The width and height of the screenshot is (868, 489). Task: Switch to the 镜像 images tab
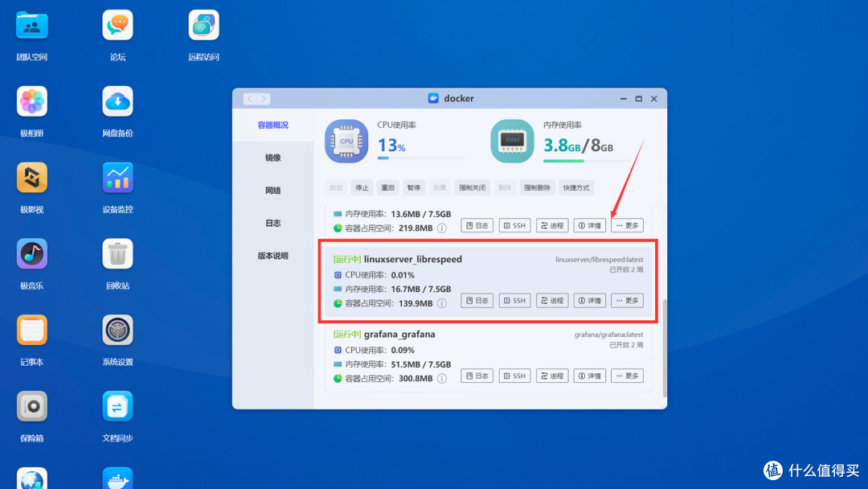(273, 158)
